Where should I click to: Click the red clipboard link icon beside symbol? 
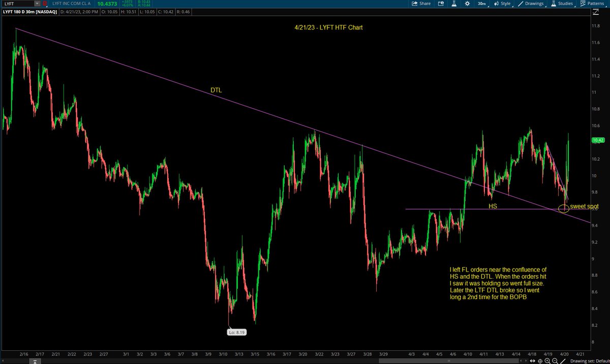[45, 4]
